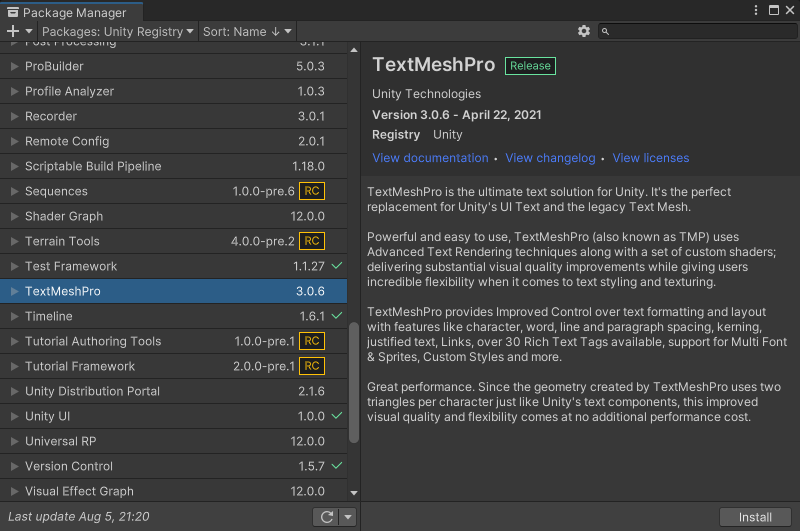Refresh the package list
800x531 pixels.
(327, 517)
